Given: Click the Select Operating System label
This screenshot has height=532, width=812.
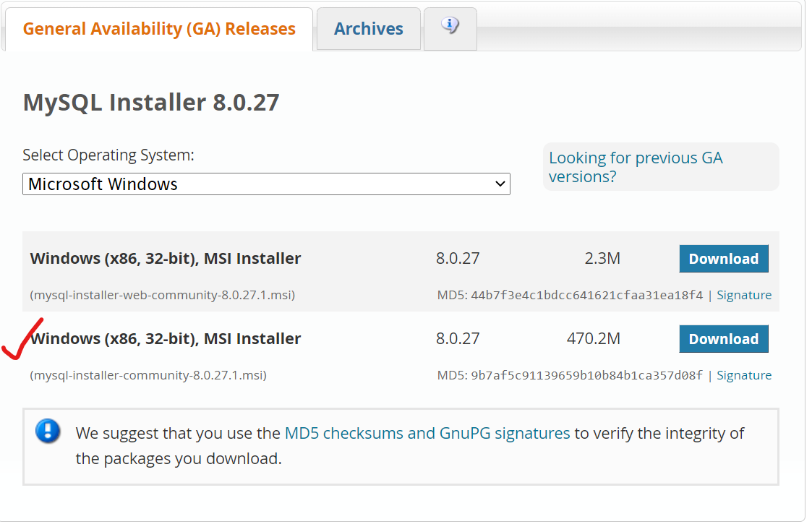Looking at the screenshot, I should (x=108, y=155).
